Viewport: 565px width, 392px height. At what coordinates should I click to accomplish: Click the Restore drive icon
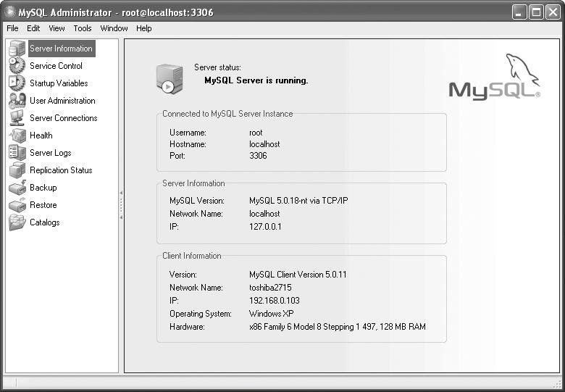(17, 205)
